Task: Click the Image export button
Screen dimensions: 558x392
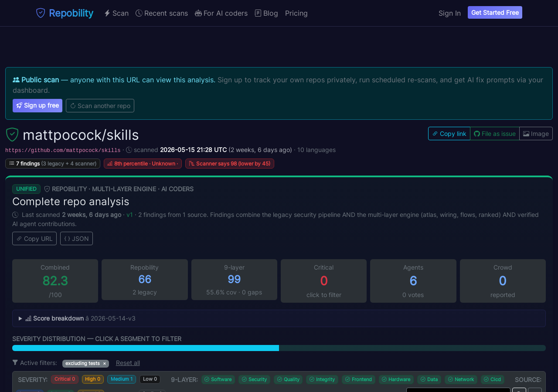Action: tap(536, 134)
